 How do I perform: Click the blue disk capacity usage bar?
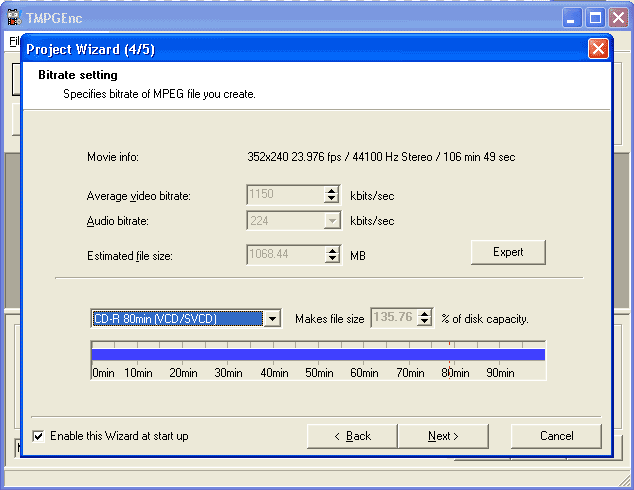tap(317, 354)
